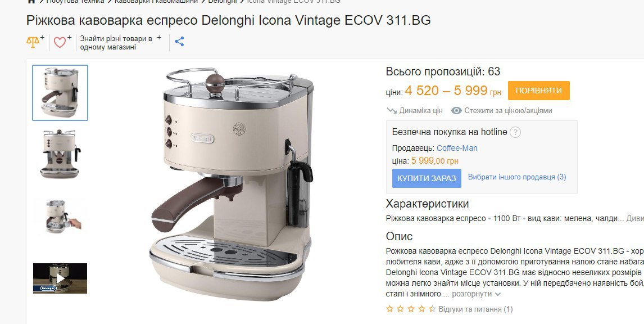Click the КУПИТИ ЗАРАЗ button
The height and width of the screenshot is (324, 644).
[427, 178]
